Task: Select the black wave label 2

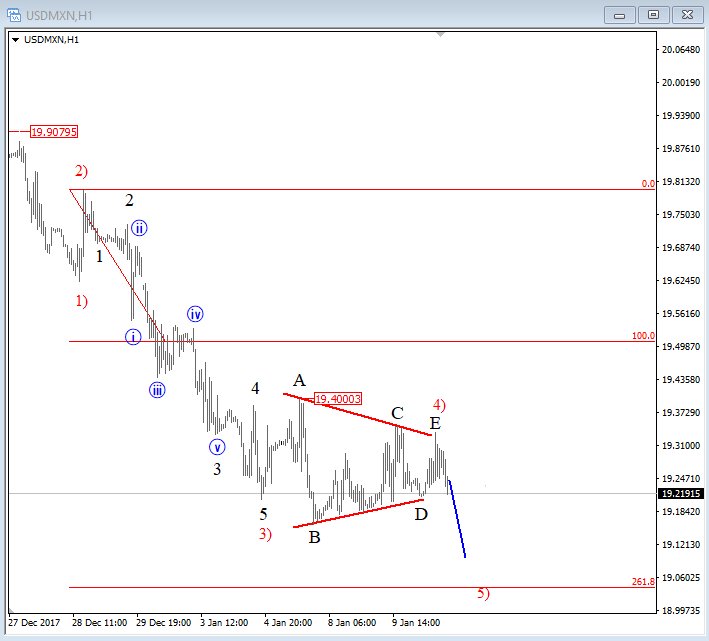Action: tap(129, 200)
